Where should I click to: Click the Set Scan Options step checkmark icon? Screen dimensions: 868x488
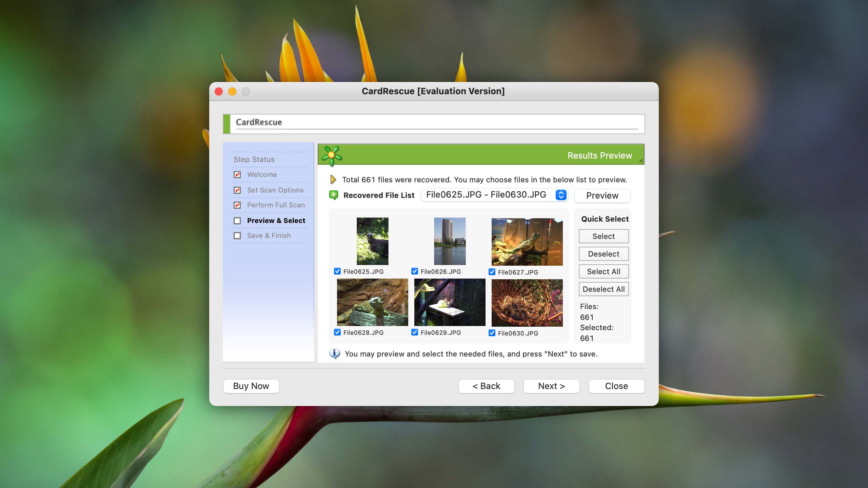click(237, 190)
